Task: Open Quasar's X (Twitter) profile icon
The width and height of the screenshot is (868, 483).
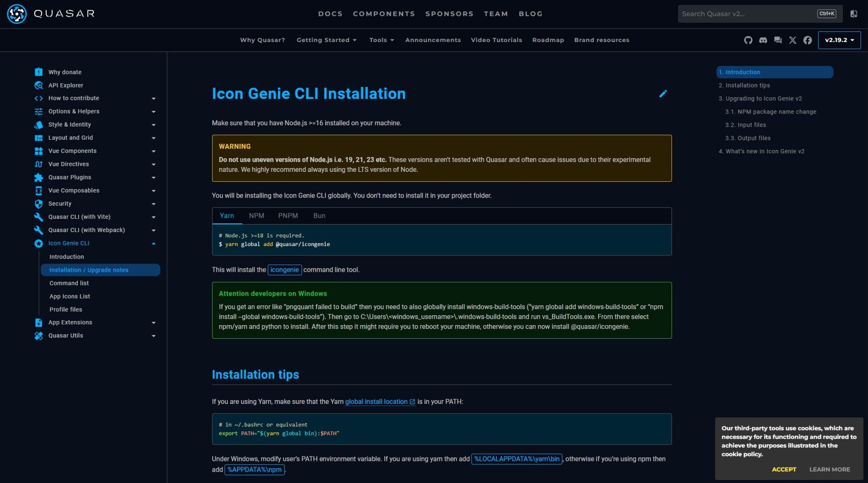Action: click(793, 40)
